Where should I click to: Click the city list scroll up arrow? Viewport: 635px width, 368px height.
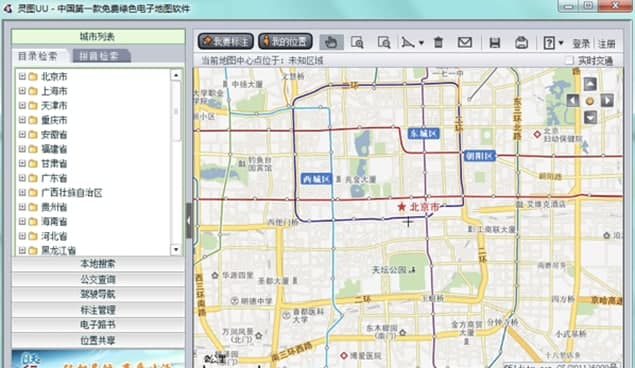coord(176,75)
